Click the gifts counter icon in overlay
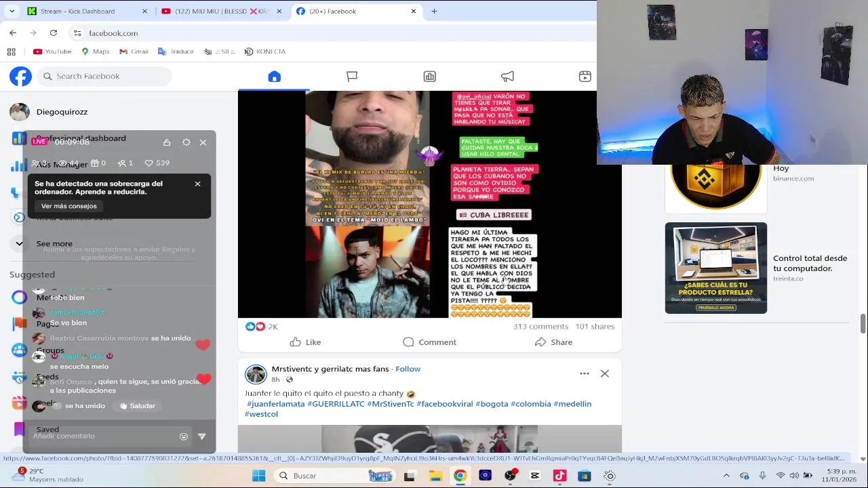 pyautogui.click(x=99, y=163)
